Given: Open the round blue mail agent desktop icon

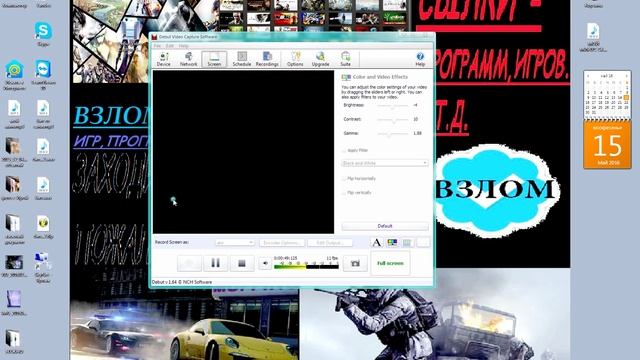Looking at the screenshot, I should click(14, 74).
